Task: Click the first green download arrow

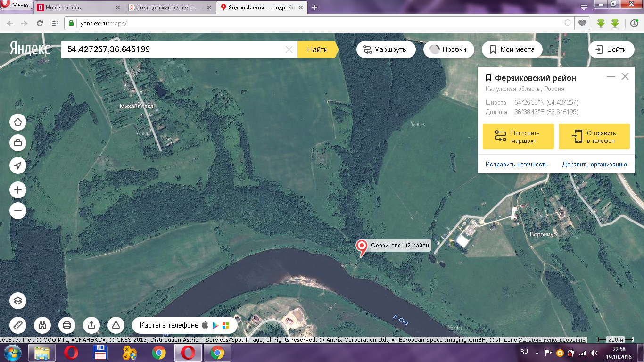Action: pyautogui.click(x=601, y=23)
